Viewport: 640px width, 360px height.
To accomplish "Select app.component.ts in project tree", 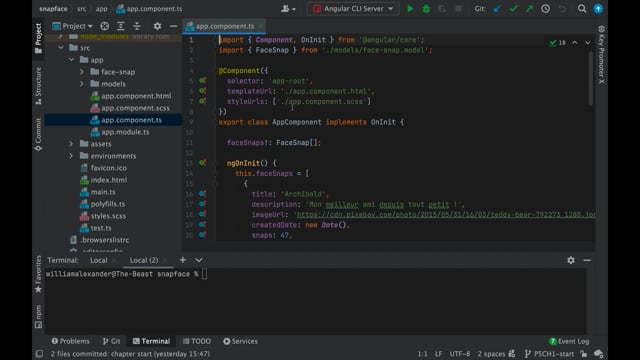I will click(131, 120).
